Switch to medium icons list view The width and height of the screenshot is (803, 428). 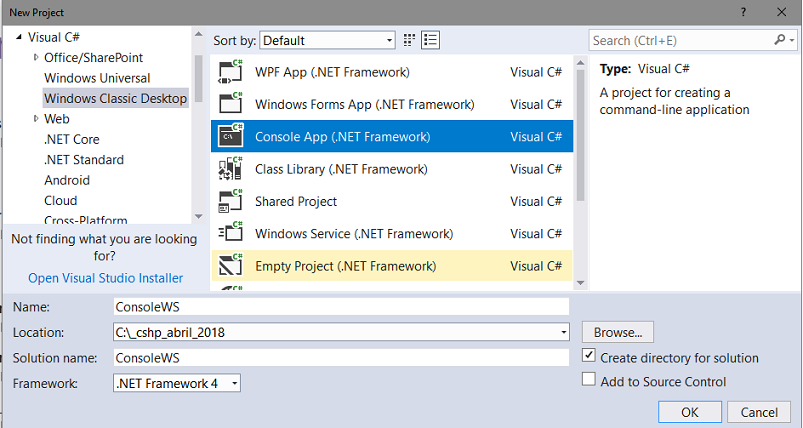click(431, 41)
